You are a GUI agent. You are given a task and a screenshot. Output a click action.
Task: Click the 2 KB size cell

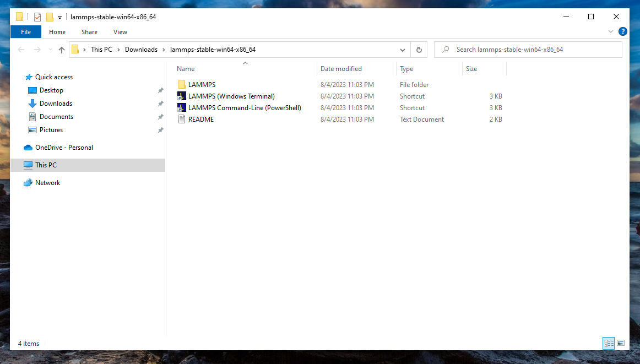tap(496, 119)
